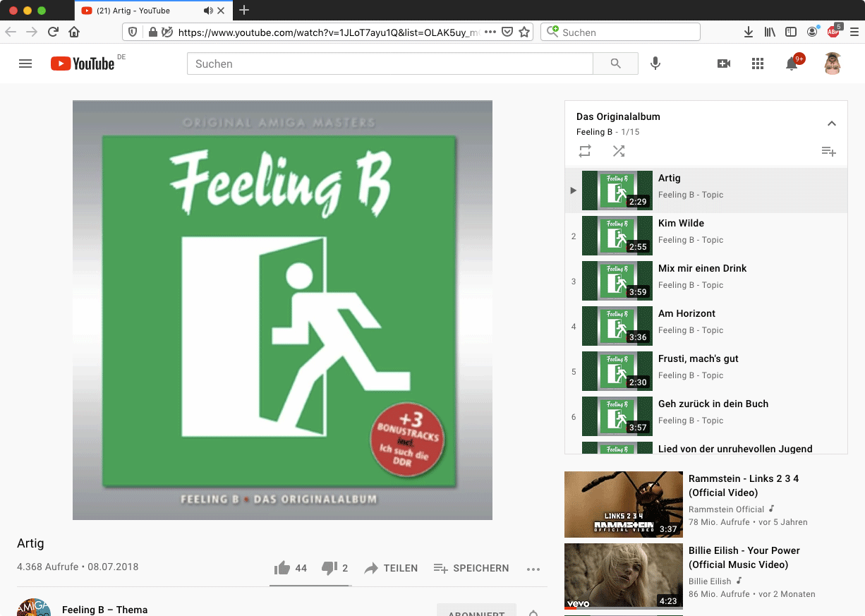Screen dimensions: 865x616
Task: Select the Artig - YouTube tab
Action: click(153, 11)
